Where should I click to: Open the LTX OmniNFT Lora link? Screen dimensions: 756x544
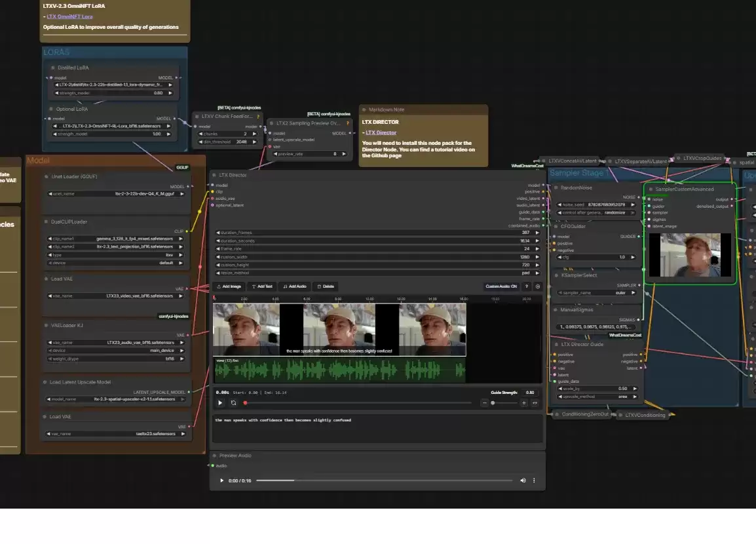(69, 16)
